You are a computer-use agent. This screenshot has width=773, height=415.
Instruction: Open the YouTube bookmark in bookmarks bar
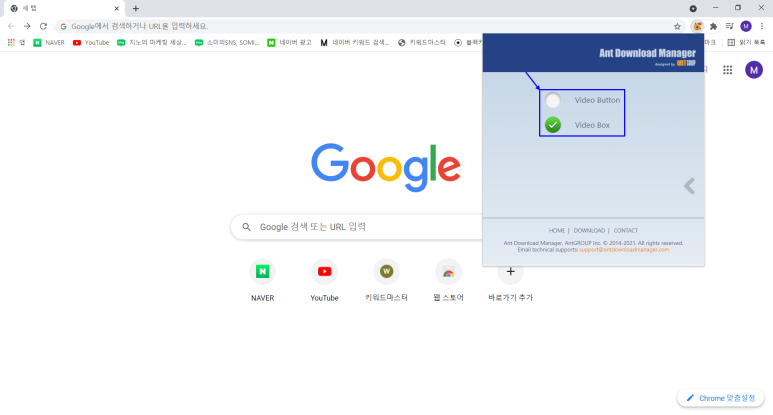(x=91, y=42)
